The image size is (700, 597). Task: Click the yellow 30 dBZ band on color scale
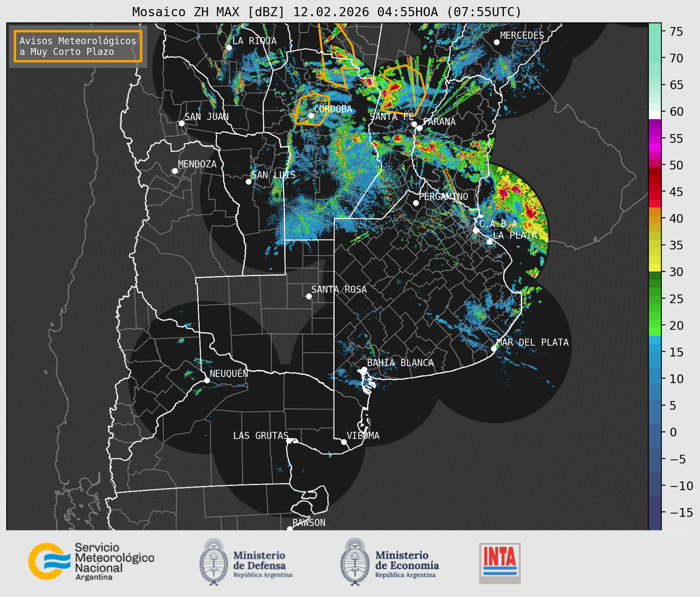[x=655, y=268]
